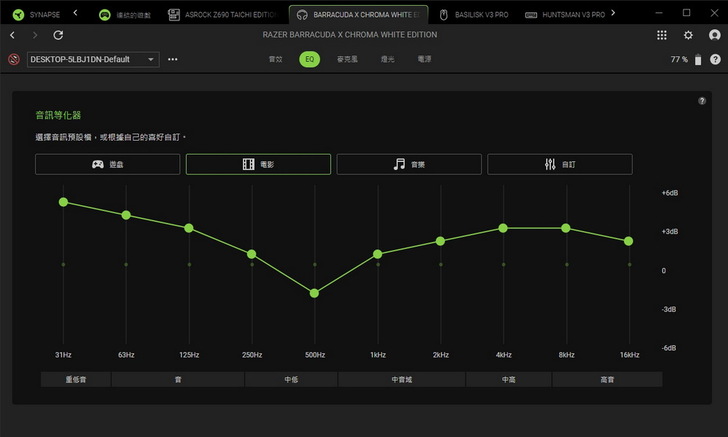The width and height of the screenshot is (728, 437).
Task: Select the Game EQ preset with gamepad icon
Action: click(108, 164)
